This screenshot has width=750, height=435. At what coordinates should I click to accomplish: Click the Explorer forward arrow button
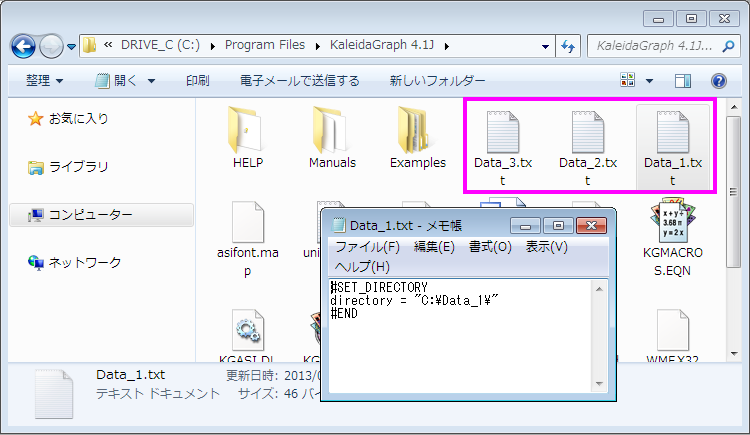coord(51,46)
